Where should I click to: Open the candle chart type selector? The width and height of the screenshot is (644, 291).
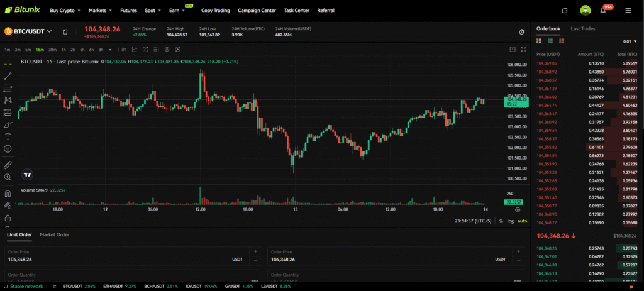pyautogui.click(x=124, y=49)
